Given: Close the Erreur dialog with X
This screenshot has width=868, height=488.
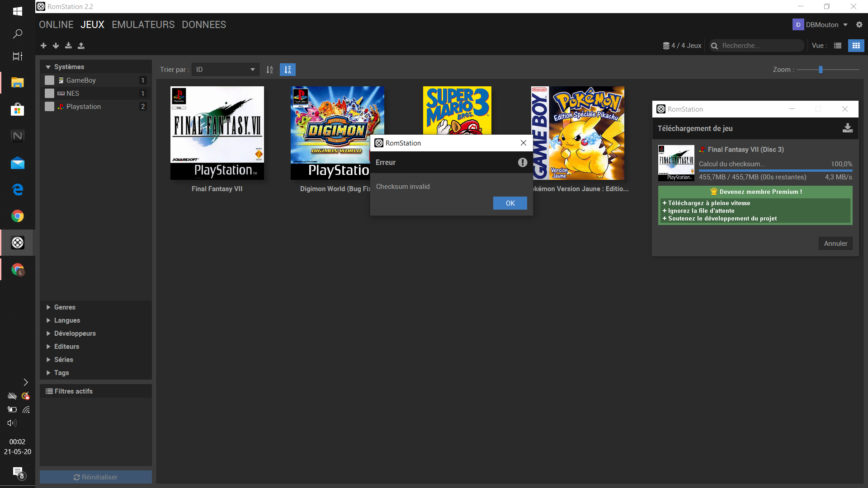Looking at the screenshot, I should (524, 143).
